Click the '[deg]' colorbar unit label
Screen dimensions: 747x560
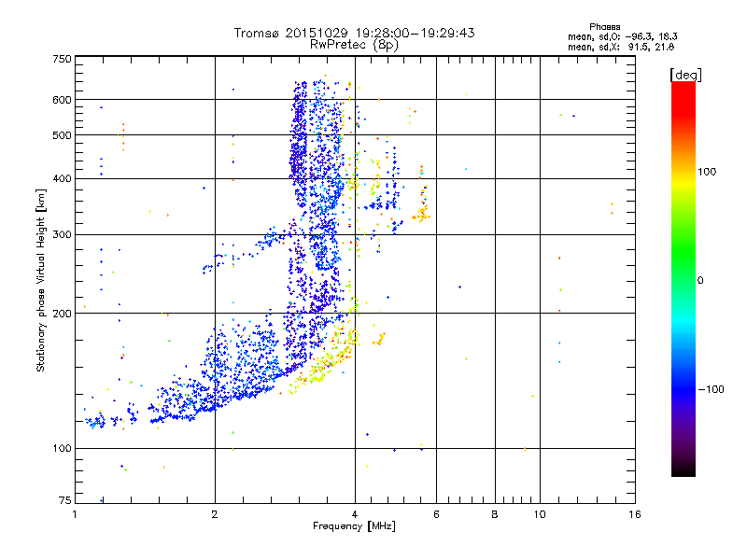click(685, 75)
